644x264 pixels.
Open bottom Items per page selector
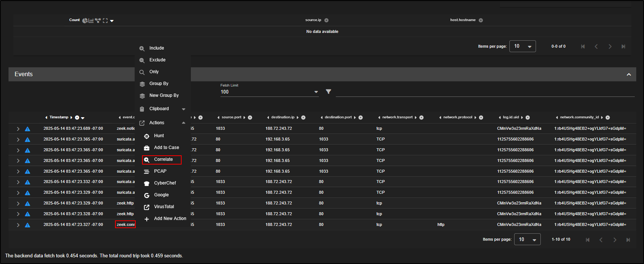pos(527,240)
